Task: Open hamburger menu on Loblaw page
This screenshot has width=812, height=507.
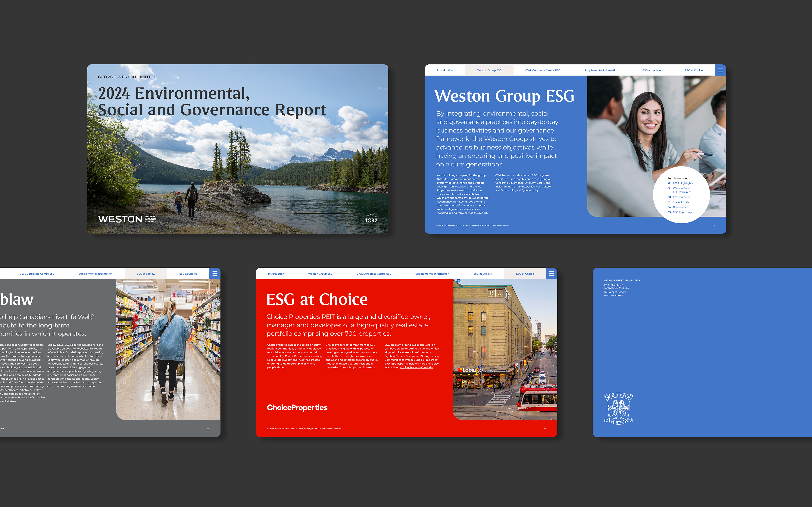Action: point(215,274)
